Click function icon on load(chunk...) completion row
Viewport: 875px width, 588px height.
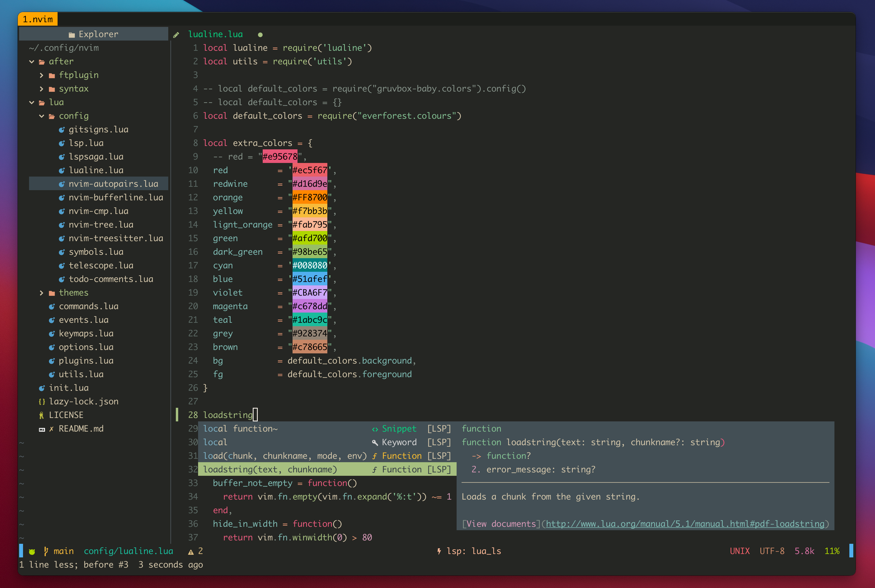click(374, 456)
